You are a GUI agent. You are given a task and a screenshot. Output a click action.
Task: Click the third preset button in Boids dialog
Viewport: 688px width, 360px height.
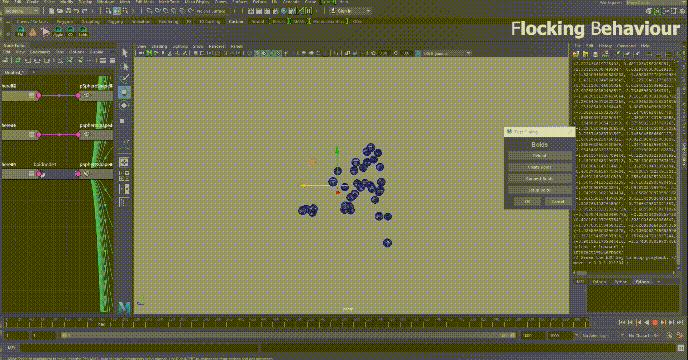point(540,179)
